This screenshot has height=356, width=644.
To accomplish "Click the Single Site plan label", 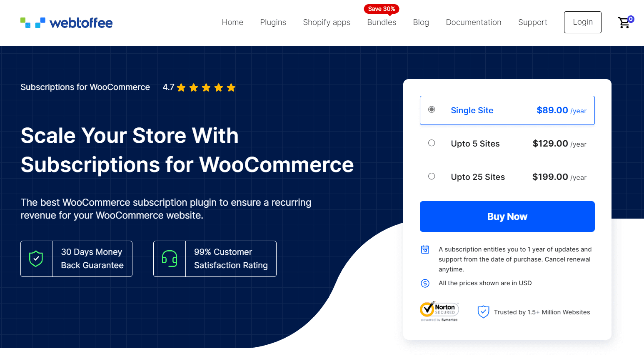I will (472, 110).
